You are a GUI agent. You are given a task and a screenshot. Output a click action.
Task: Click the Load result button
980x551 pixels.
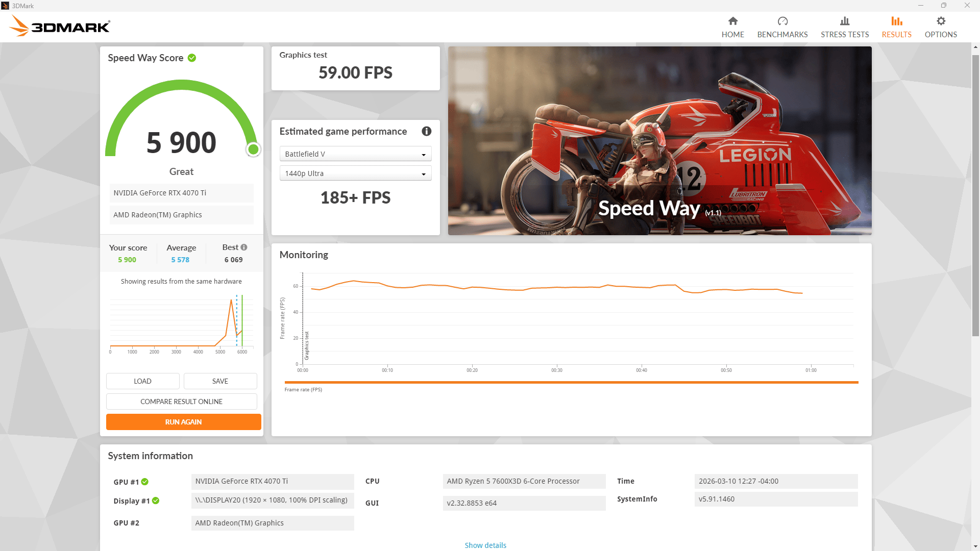143,381
